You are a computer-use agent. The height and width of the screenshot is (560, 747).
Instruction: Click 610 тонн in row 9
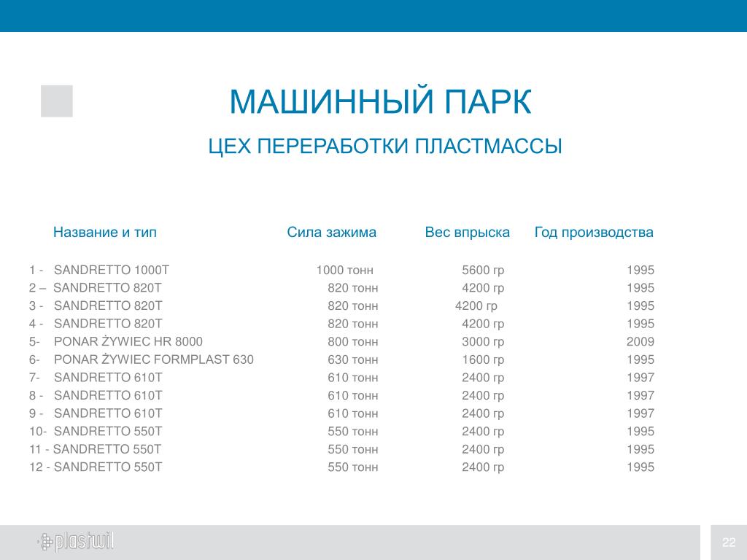click(x=353, y=413)
